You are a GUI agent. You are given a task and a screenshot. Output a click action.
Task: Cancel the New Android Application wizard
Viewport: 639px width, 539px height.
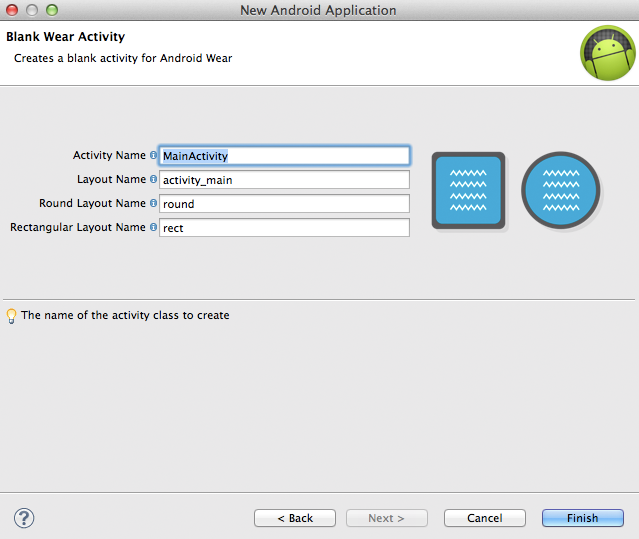point(485,518)
